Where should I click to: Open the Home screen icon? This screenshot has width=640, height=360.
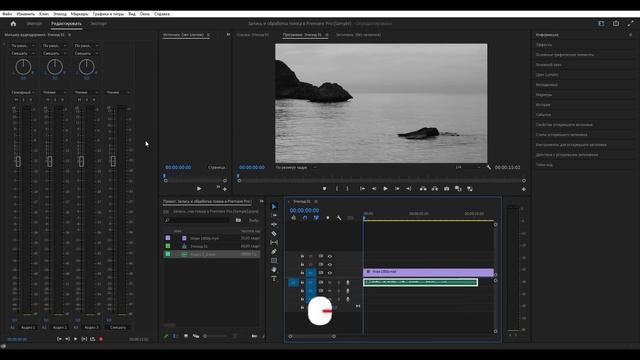coord(13,24)
